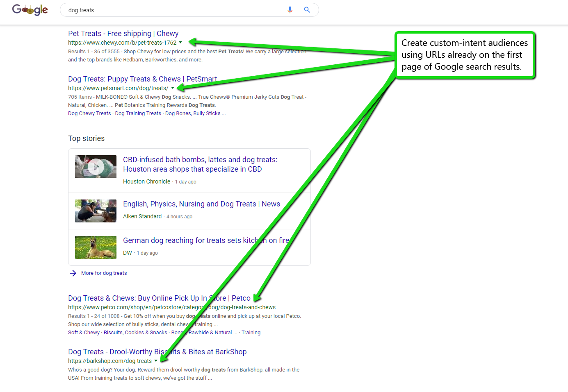This screenshot has width=568, height=392.
Task: Select the 'Houston Chronicle' source text
Action: click(x=146, y=181)
